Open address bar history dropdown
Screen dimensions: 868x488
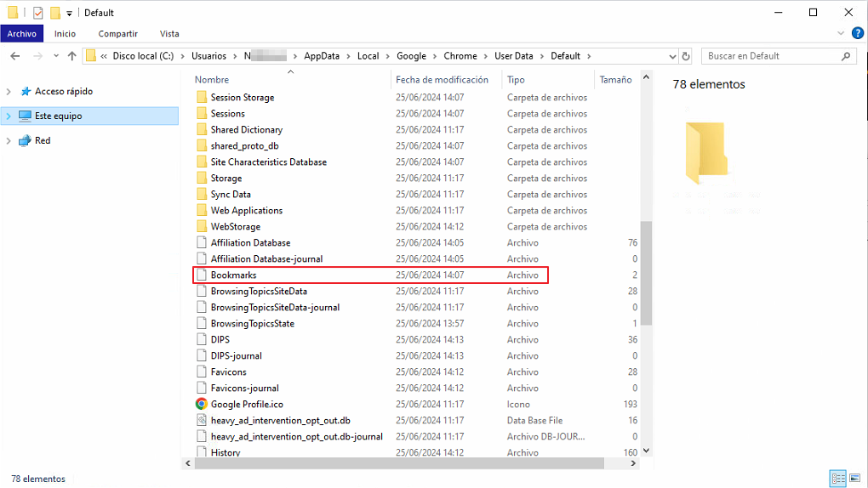click(672, 56)
